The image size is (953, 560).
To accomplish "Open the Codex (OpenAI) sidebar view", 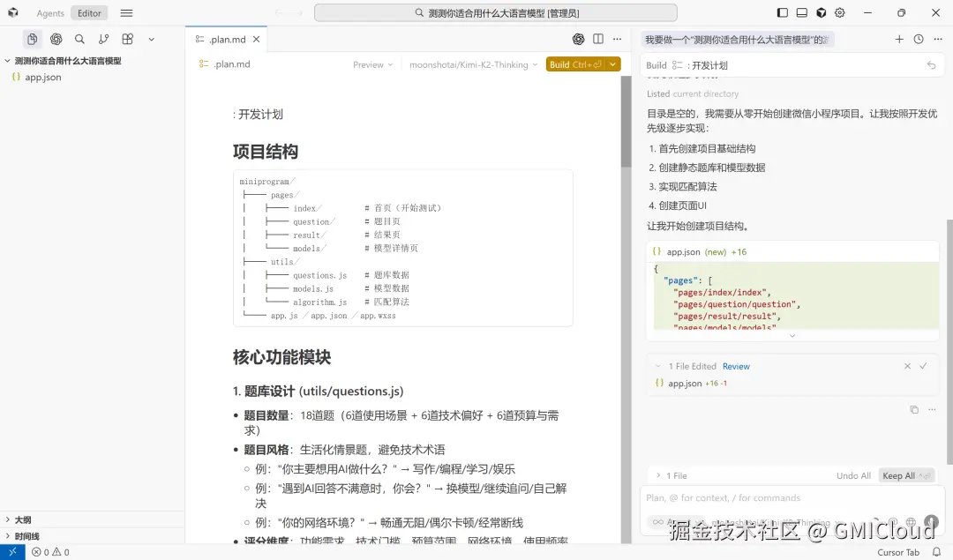I will click(x=56, y=39).
